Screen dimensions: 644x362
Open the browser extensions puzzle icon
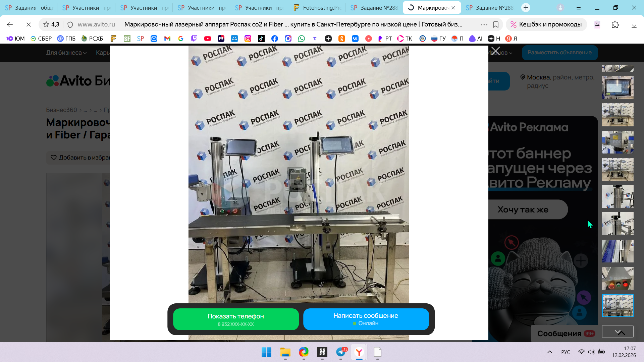615,24
